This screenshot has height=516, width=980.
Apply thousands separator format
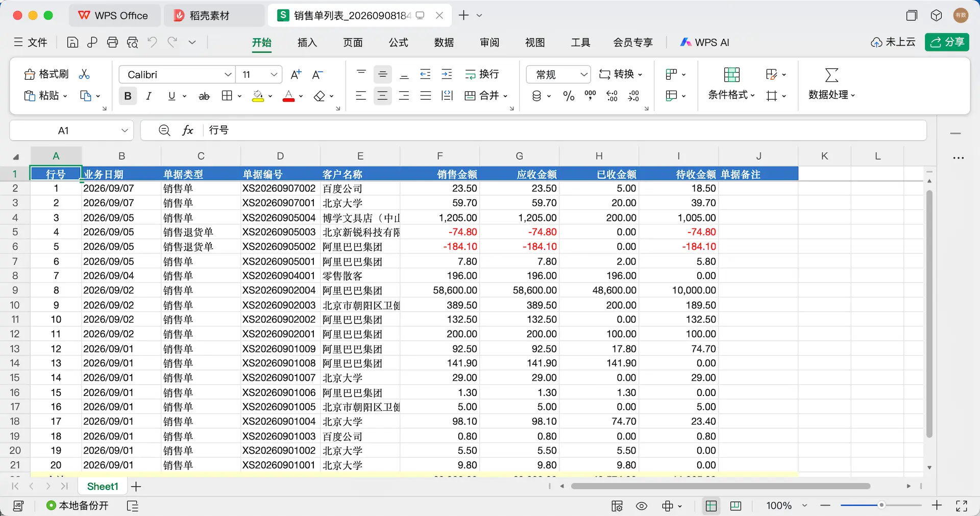(591, 96)
